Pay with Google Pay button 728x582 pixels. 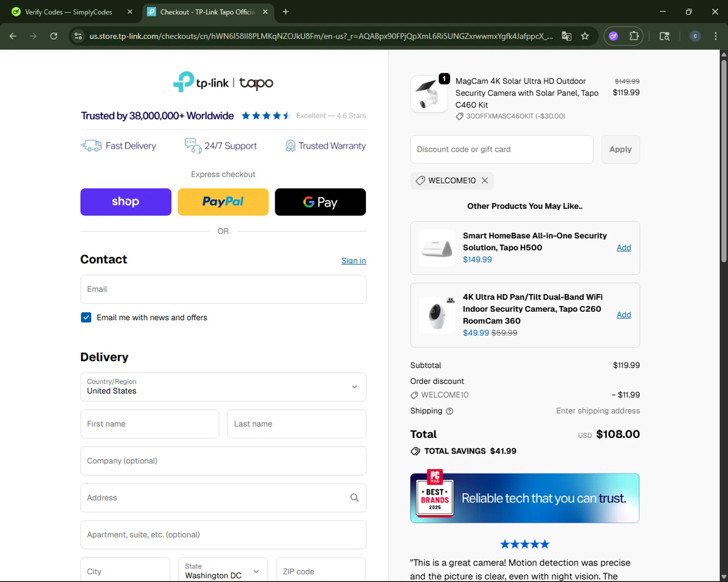[320, 202]
